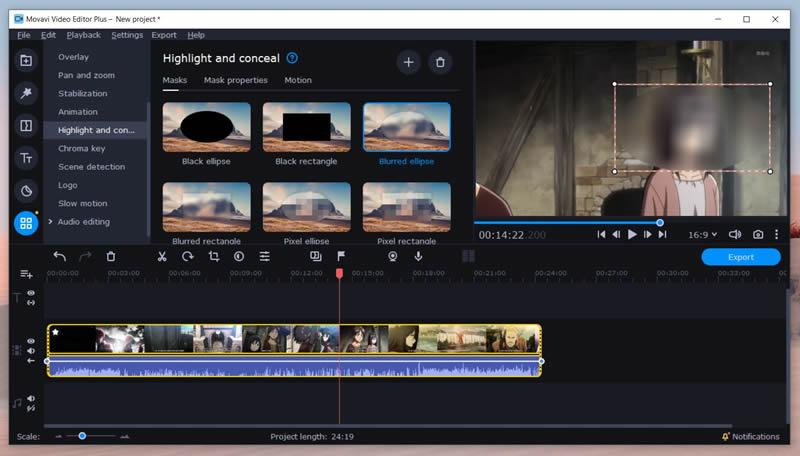
Task: Switch to Mask properties tab
Action: [x=236, y=80]
